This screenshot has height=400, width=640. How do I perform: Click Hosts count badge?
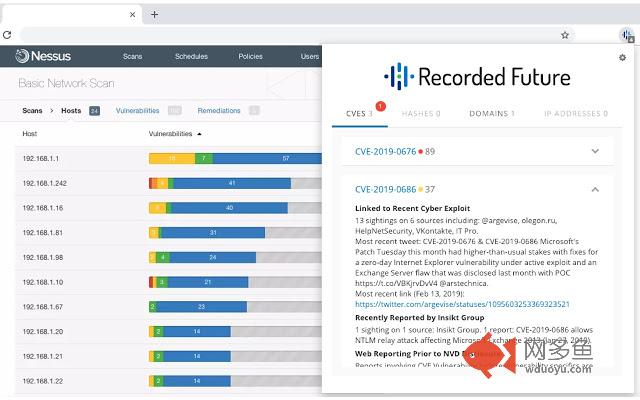click(94, 111)
